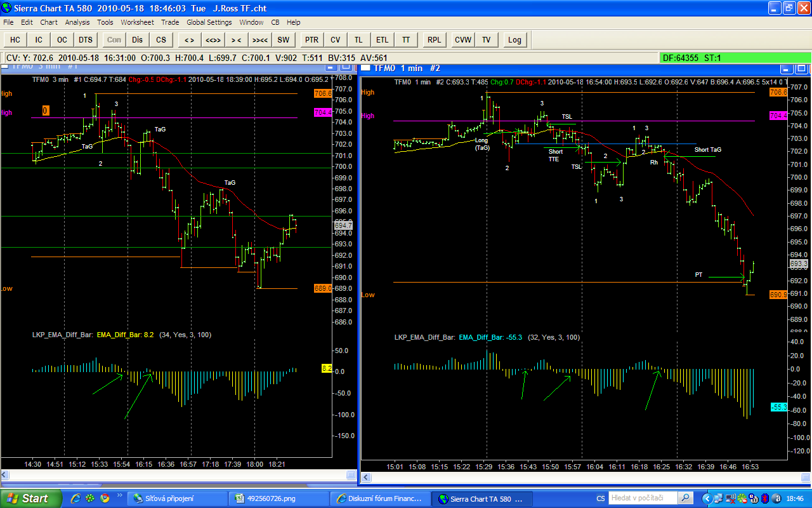This screenshot has height=508, width=812.
Task: Expand hidden quick launch icons chevron
Action: pyautogui.click(x=119, y=495)
